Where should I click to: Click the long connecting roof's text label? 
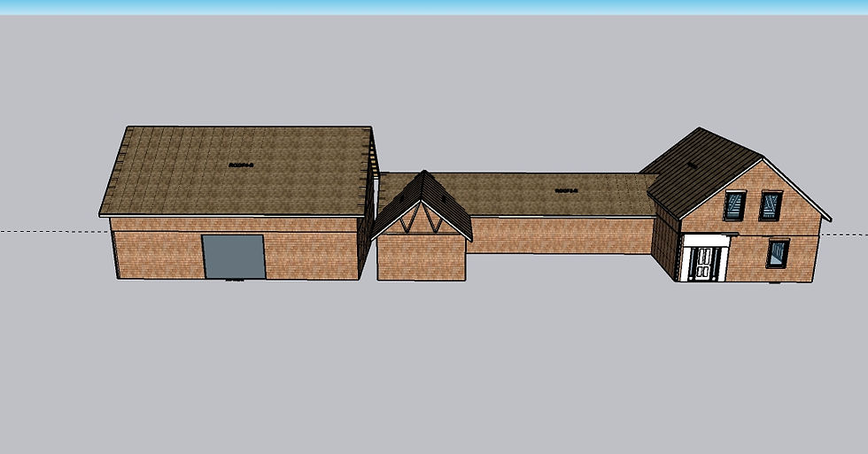(x=566, y=191)
